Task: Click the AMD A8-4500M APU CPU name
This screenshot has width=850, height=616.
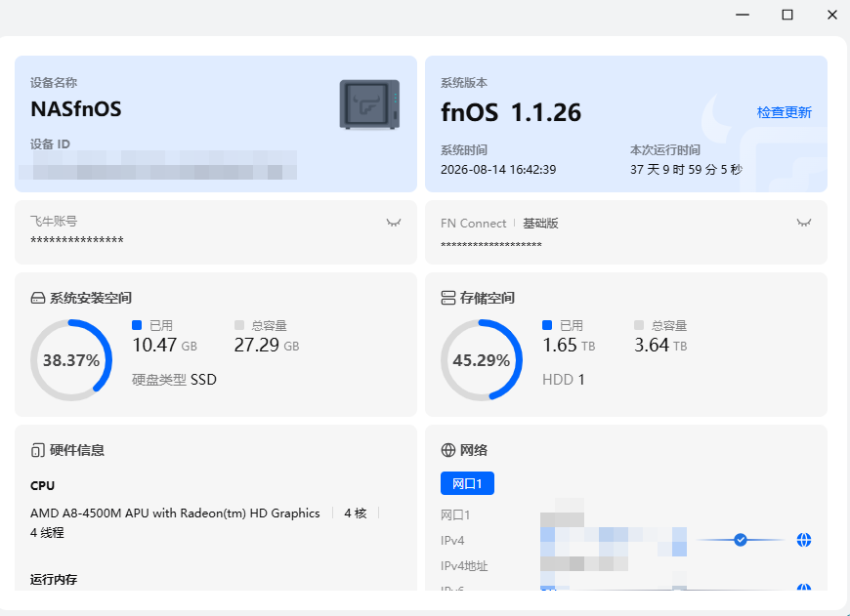Action: tap(175, 513)
